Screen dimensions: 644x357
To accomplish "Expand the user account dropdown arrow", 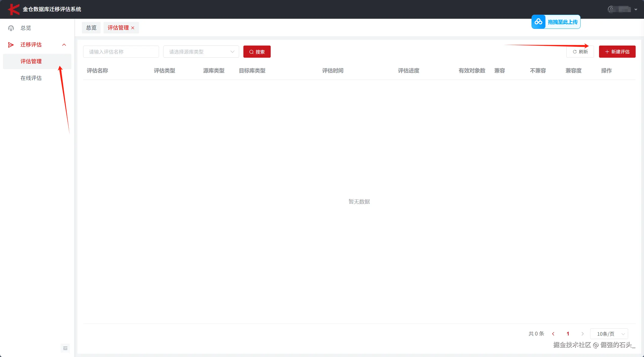I will (636, 9).
